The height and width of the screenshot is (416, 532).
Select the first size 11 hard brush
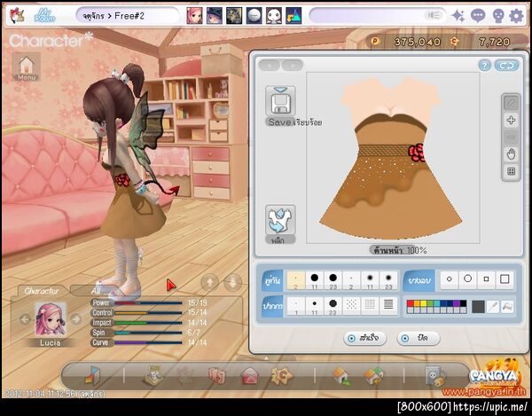point(315,280)
